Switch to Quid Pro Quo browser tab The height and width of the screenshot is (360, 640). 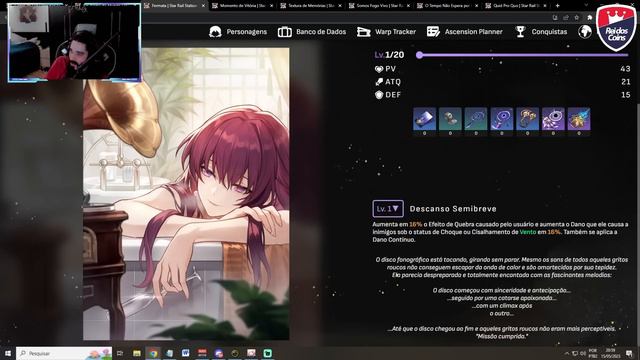[516, 6]
